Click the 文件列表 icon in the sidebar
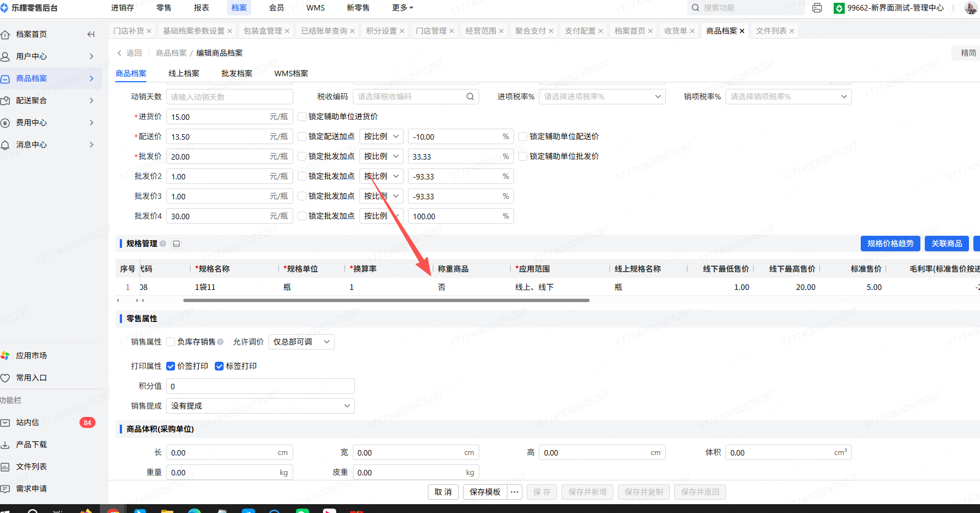Screen dimensions: 980x513 pos(6,467)
